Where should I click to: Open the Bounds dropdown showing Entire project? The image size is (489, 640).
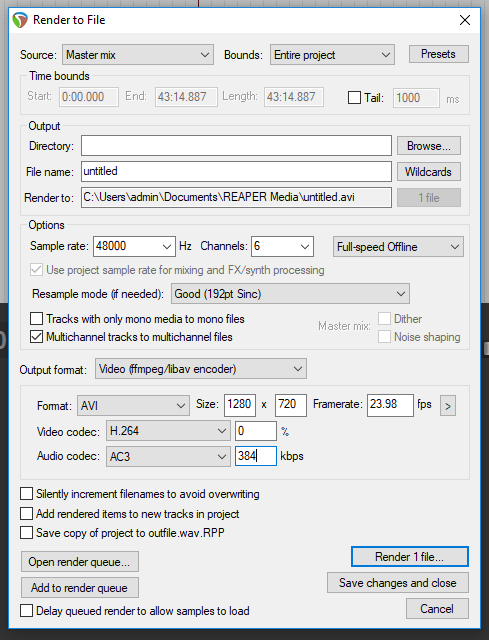click(x=332, y=55)
